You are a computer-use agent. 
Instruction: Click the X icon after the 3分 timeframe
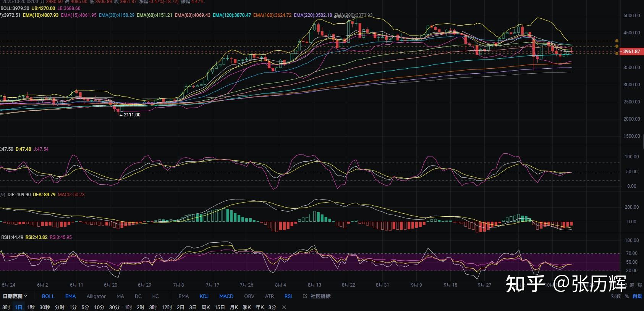click(284, 307)
